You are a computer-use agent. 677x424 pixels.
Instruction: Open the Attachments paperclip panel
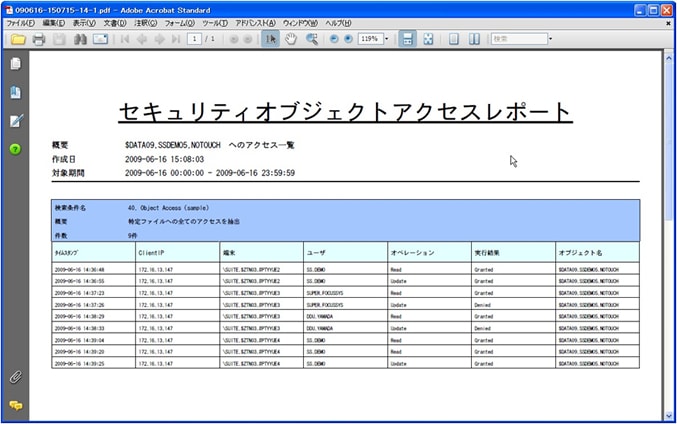(x=15, y=377)
